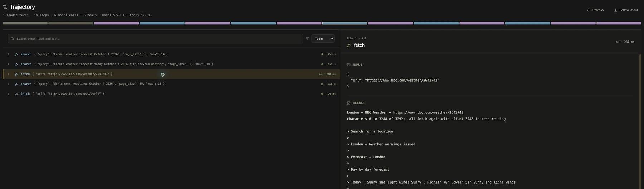This screenshot has height=189, width=644.
Task: Open the Tools filter dropdown
Action: pyautogui.click(x=323, y=39)
